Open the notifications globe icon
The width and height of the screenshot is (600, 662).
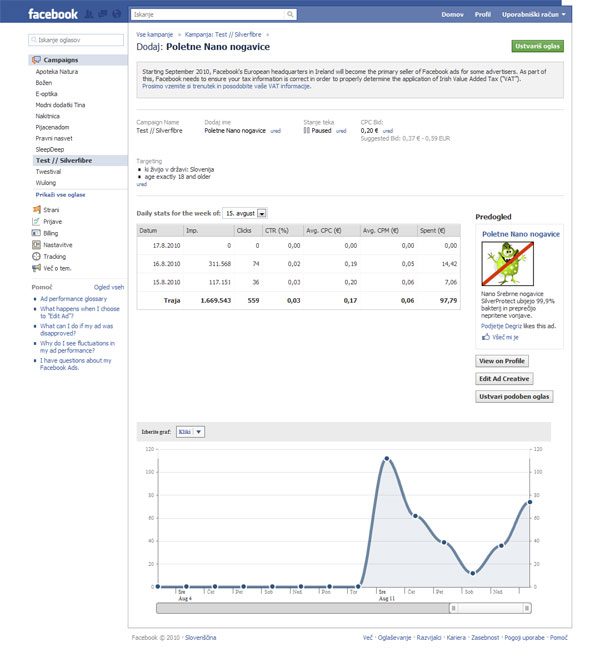coord(117,14)
